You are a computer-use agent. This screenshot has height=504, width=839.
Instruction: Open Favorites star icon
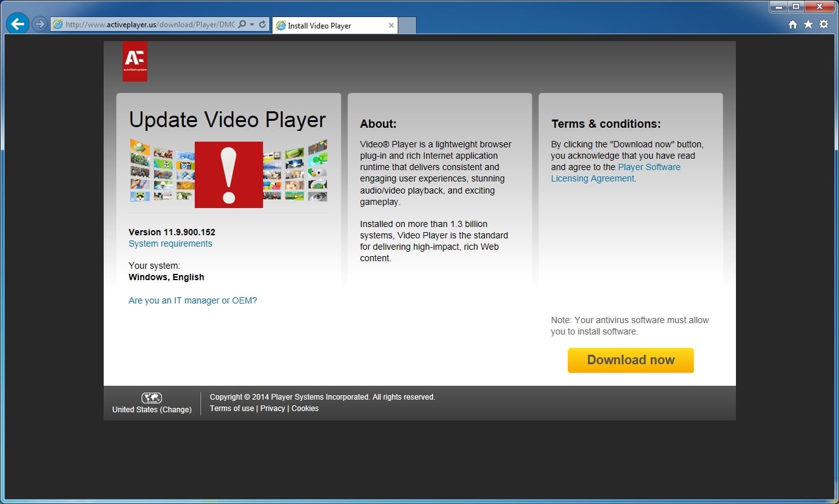pos(808,25)
